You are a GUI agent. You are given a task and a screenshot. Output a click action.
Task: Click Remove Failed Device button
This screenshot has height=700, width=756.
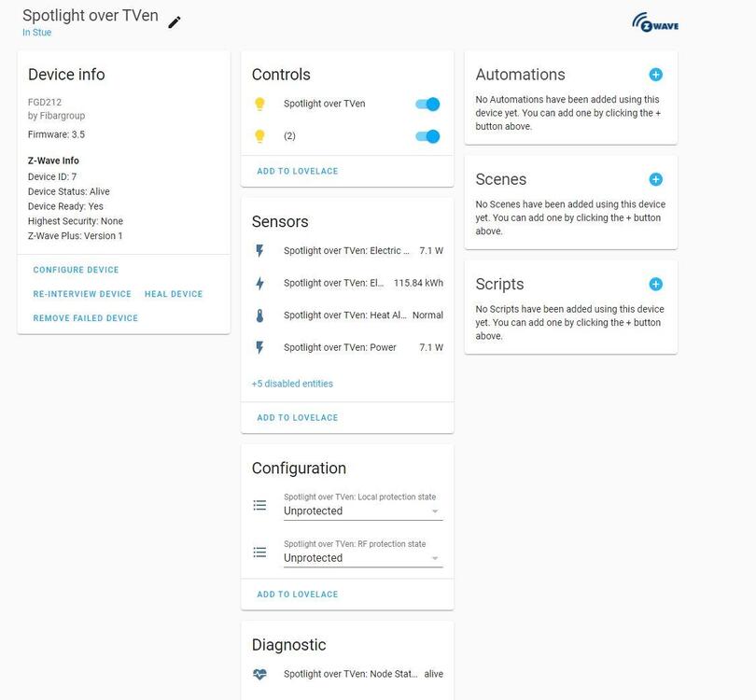coord(86,318)
